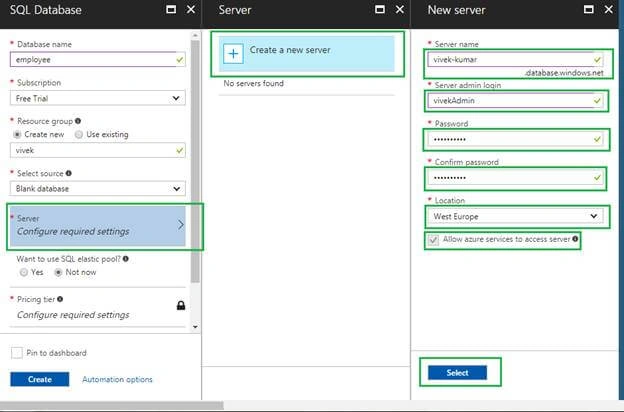Close the Server blade
Viewport: 624px width, 412px height.
click(x=400, y=10)
